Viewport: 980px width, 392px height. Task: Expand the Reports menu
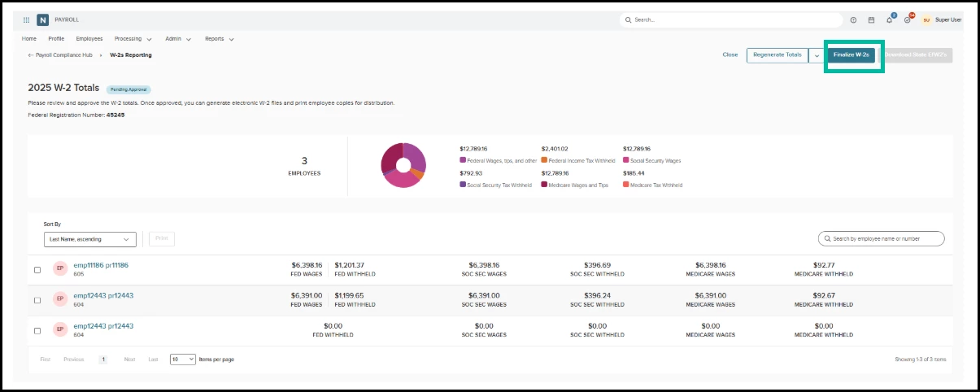click(x=220, y=38)
